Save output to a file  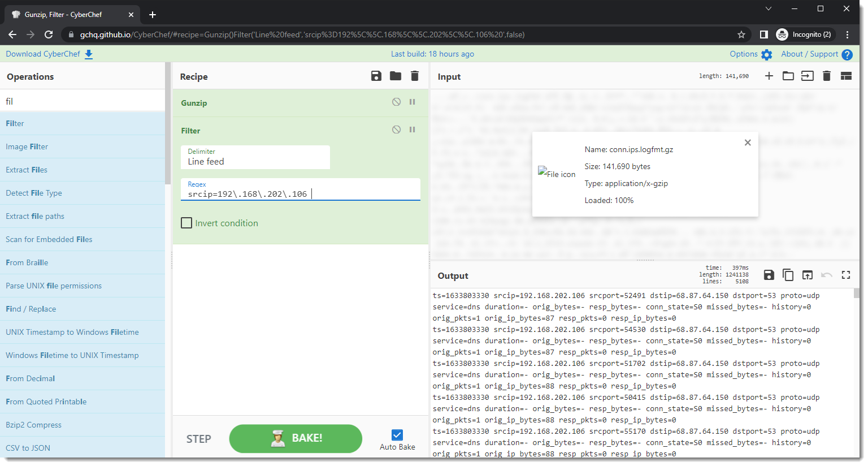click(769, 275)
